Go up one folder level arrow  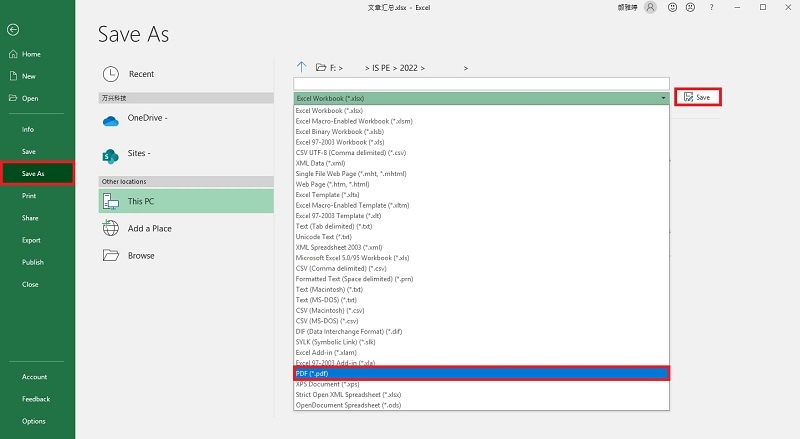[x=301, y=67]
